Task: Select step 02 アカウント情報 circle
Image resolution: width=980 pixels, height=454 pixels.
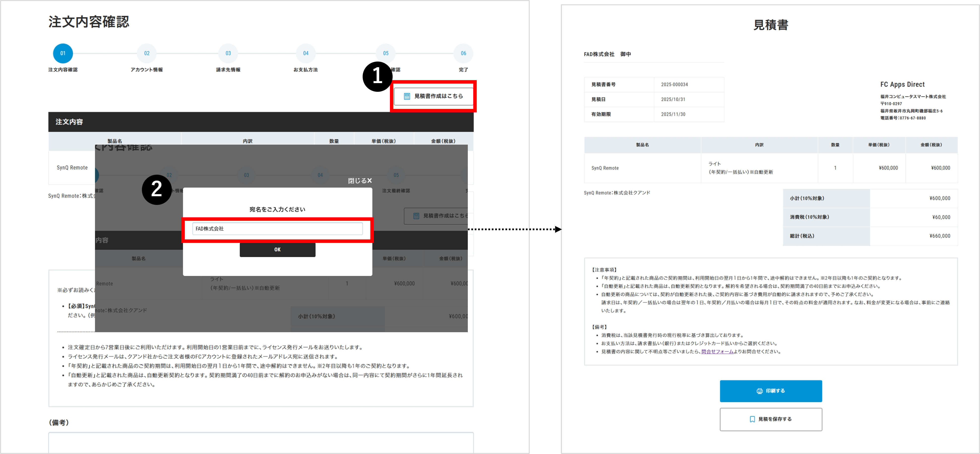Action: (147, 53)
